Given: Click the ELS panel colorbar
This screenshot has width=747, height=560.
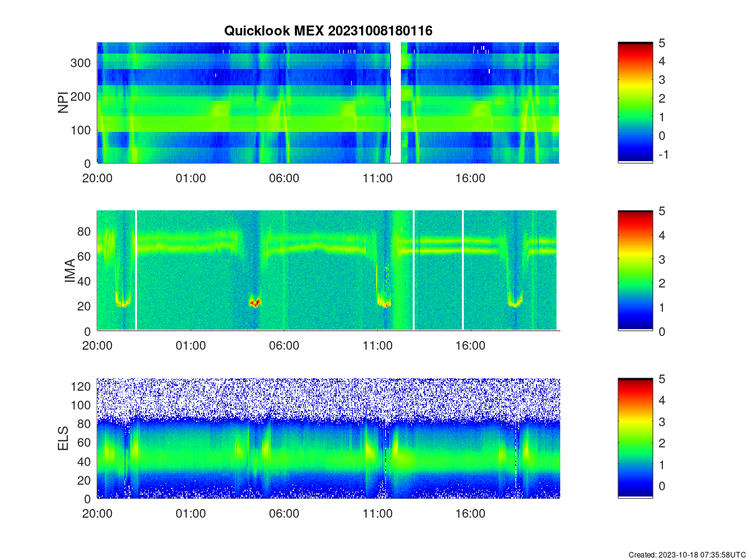Looking at the screenshot, I should tap(635, 439).
